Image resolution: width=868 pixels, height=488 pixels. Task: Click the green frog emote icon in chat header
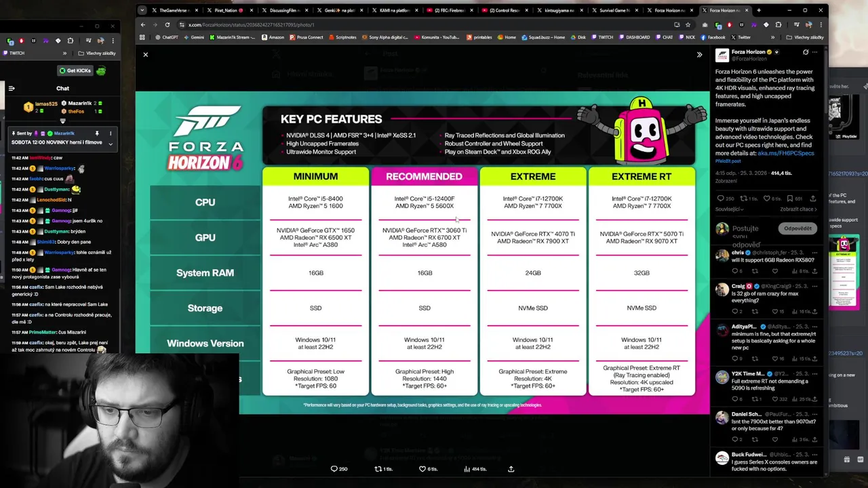[x=101, y=70]
